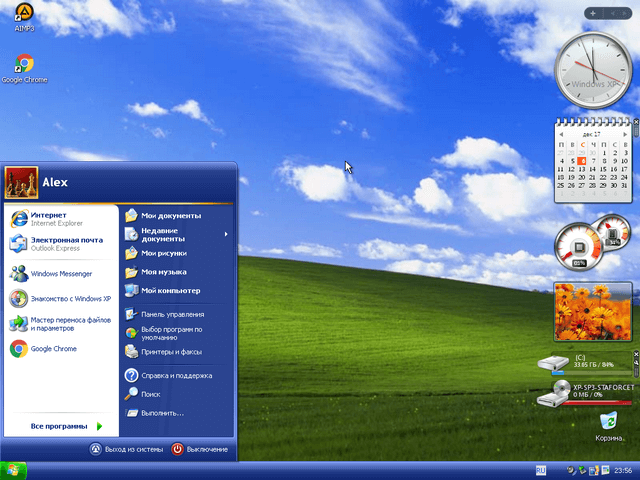Open the AIMP3 desktop shortcut

point(24,17)
